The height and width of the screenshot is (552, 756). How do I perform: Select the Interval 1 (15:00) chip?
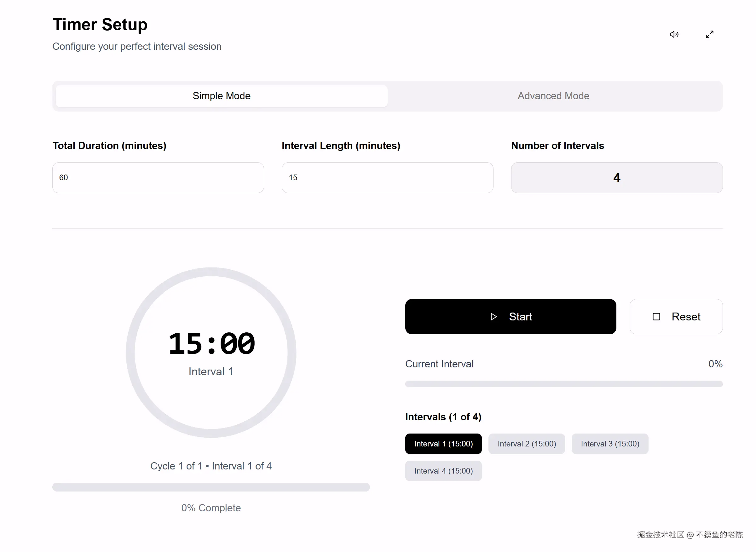pyautogui.click(x=443, y=444)
